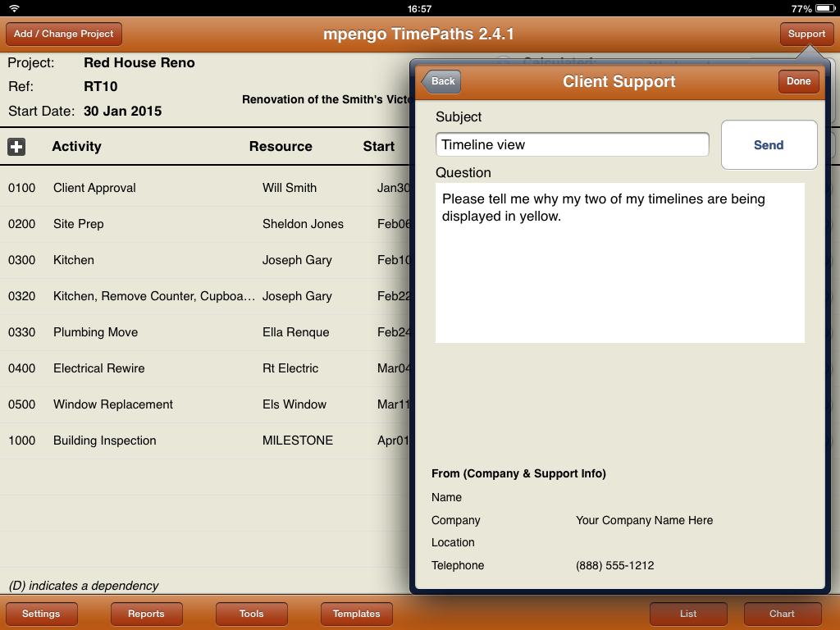The height and width of the screenshot is (630, 840).
Task: Tap the battery indicator icon
Action: coord(823,8)
